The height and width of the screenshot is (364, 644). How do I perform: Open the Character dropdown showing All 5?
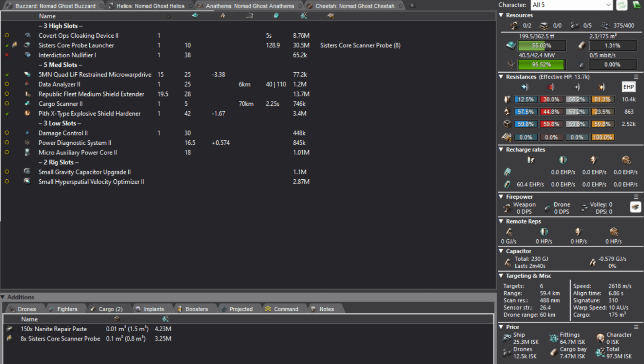571,5
